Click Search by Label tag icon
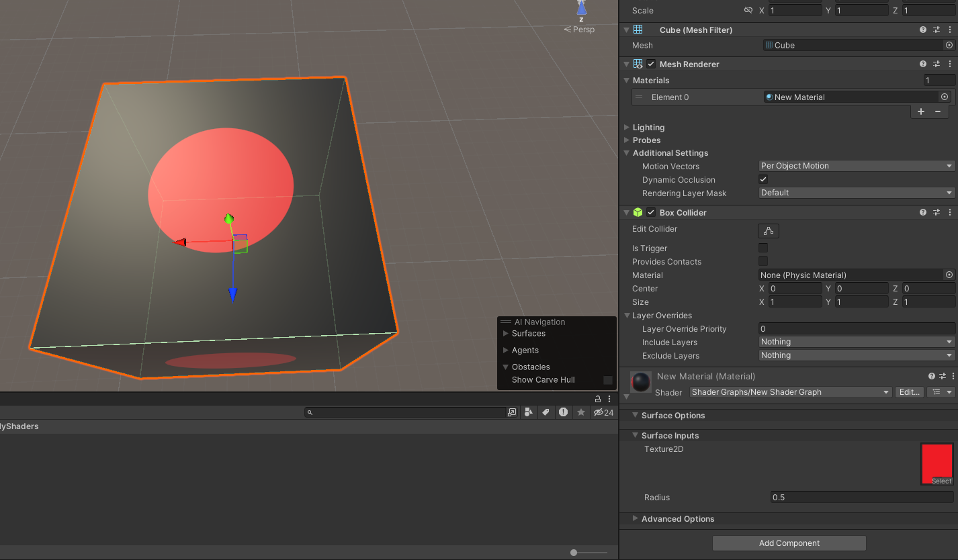Screen dimensions: 958x560 546,412
